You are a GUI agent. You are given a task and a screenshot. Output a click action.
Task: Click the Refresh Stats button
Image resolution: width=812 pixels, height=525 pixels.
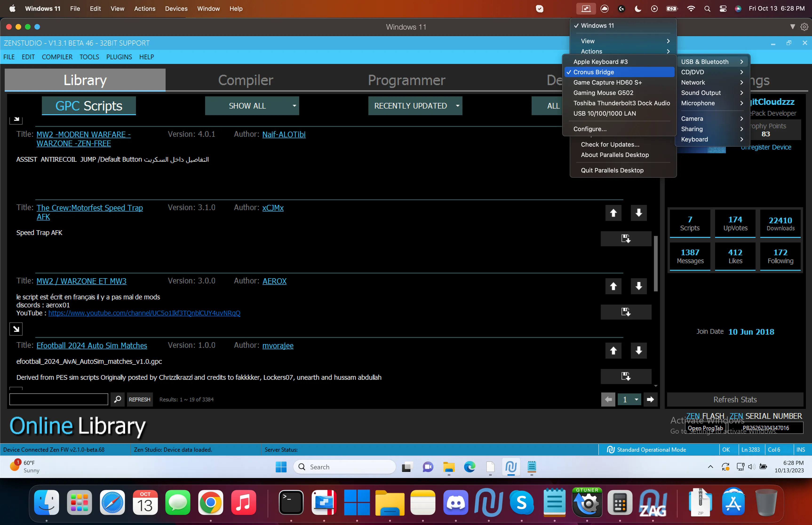tap(735, 400)
